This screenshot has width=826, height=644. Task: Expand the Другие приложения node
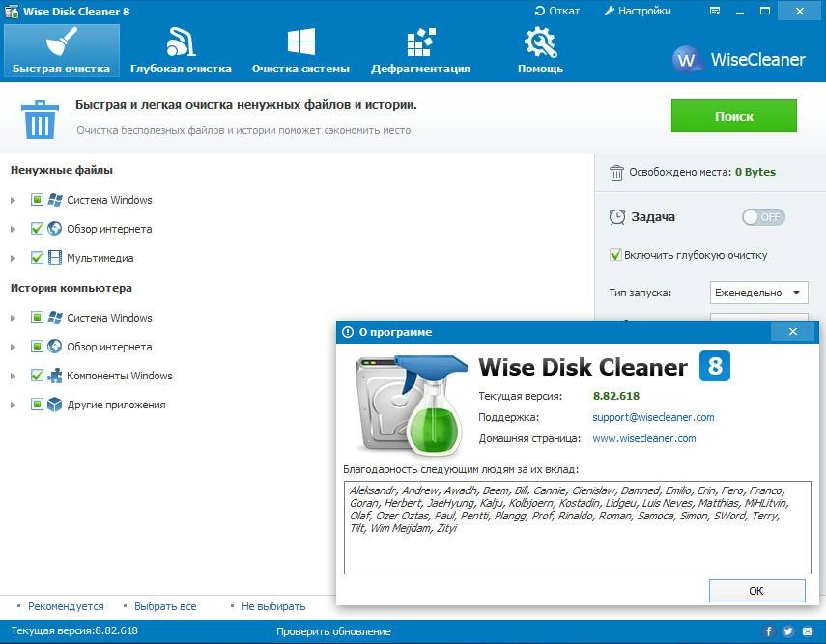(14, 405)
